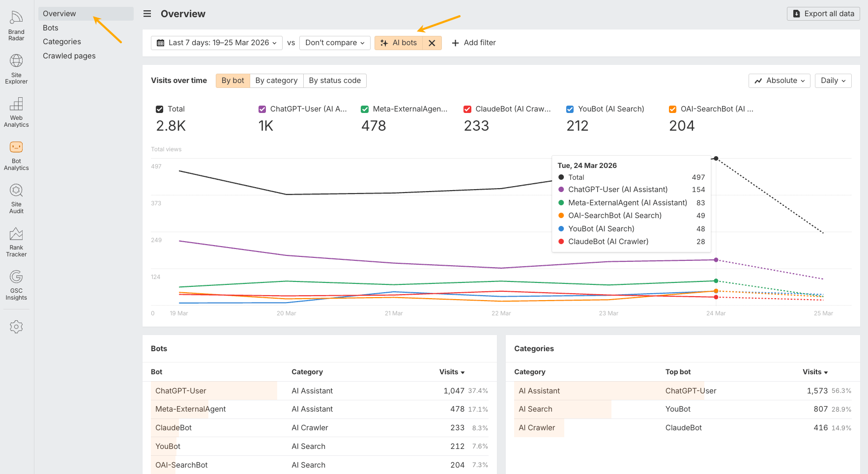The image size is (868, 474).
Task: Open Rank Tracker from the sidebar
Action: tap(16, 240)
